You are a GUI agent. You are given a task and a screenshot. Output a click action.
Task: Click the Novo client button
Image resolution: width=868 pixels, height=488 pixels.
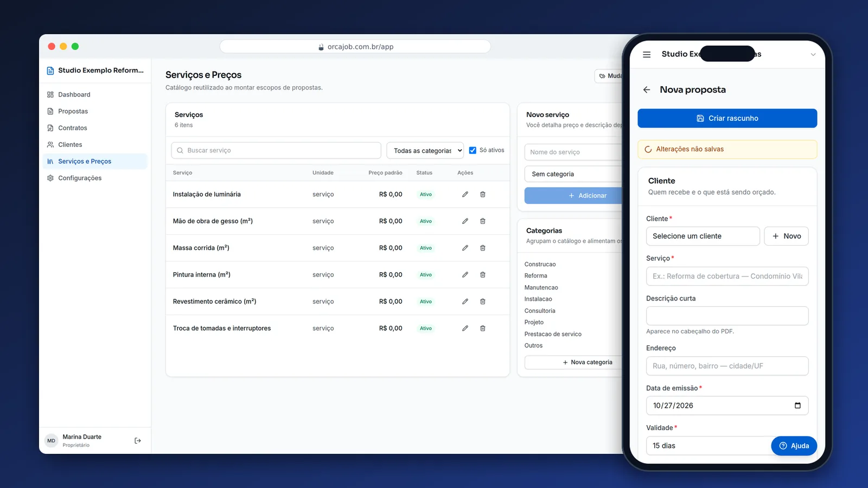(786, 236)
